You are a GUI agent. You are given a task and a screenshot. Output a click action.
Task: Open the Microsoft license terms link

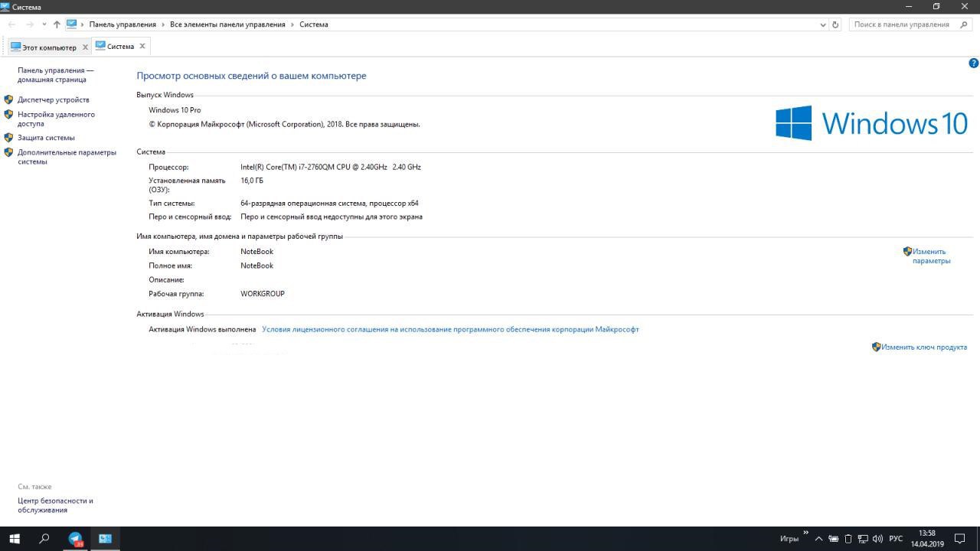click(x=450, y=329)
